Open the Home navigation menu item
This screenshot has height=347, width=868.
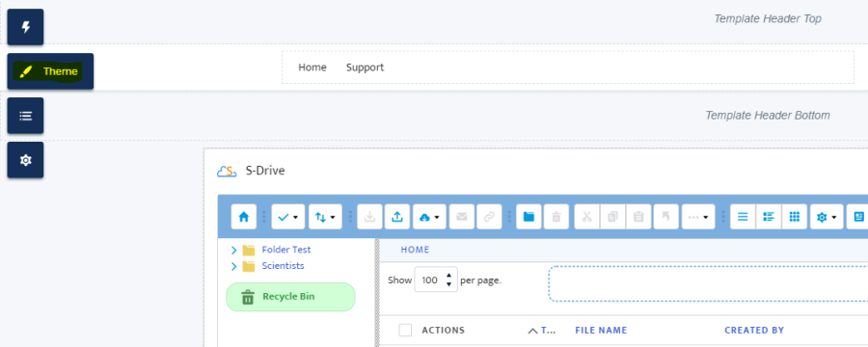tap(312, 67)
